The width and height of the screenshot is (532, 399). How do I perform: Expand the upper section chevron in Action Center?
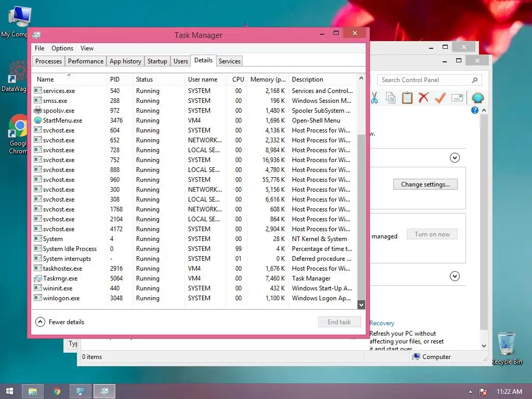455,158
